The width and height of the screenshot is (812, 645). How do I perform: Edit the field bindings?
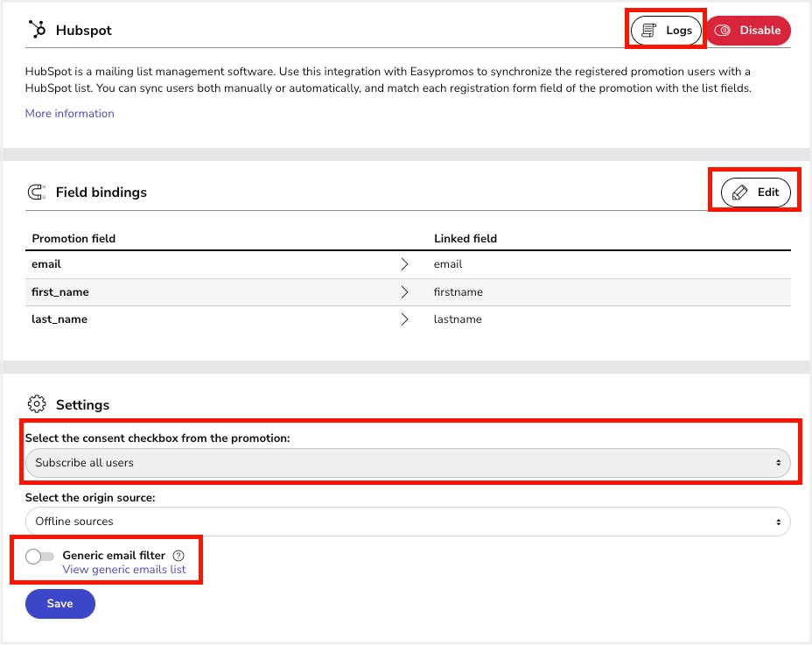coord(755,193)
